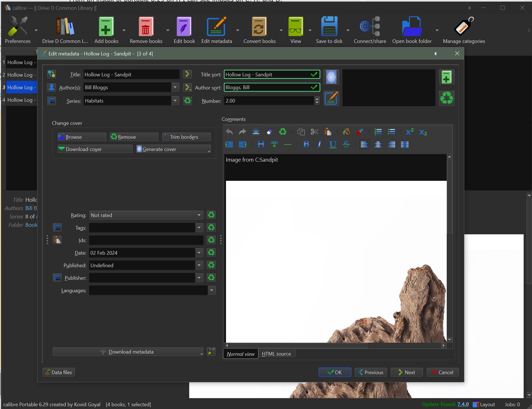This screenshot has height=409, width=532.
Task: Toggle underline formatting in comments toolbar
Action: [x=333, y=144]
